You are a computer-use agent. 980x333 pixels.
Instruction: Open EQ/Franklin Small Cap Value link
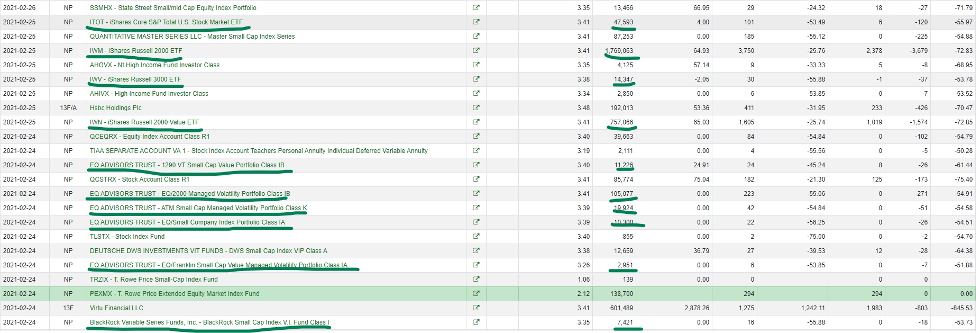point(219,265)
